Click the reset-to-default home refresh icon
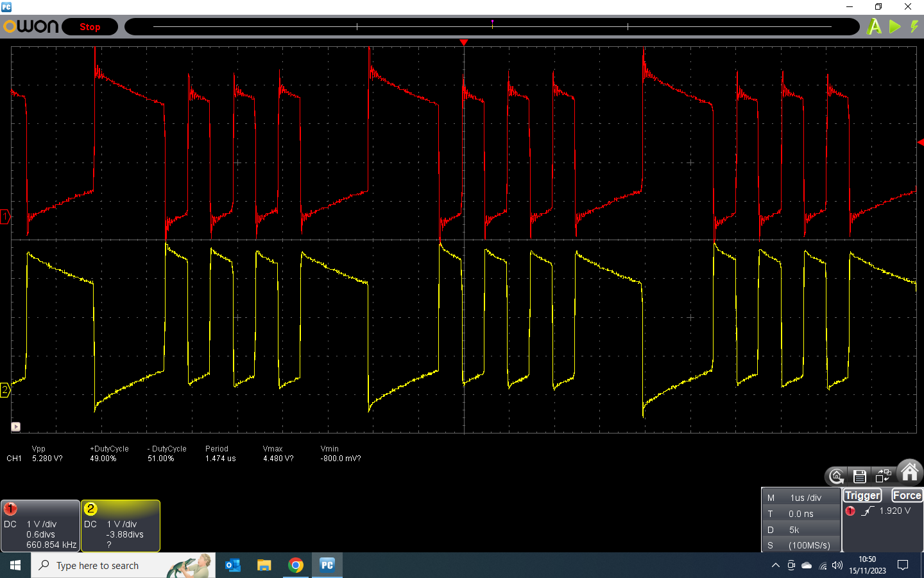 pos(836,476)
